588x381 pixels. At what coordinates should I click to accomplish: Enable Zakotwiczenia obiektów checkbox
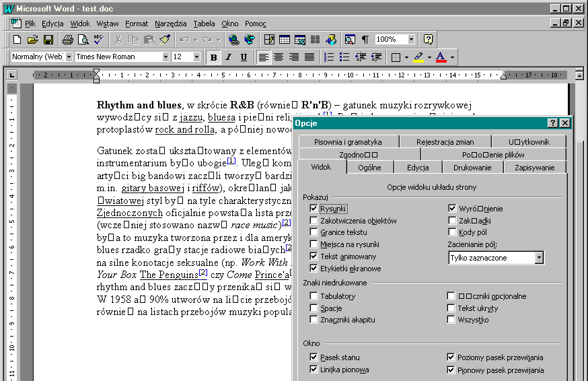[x=314, y=220]
